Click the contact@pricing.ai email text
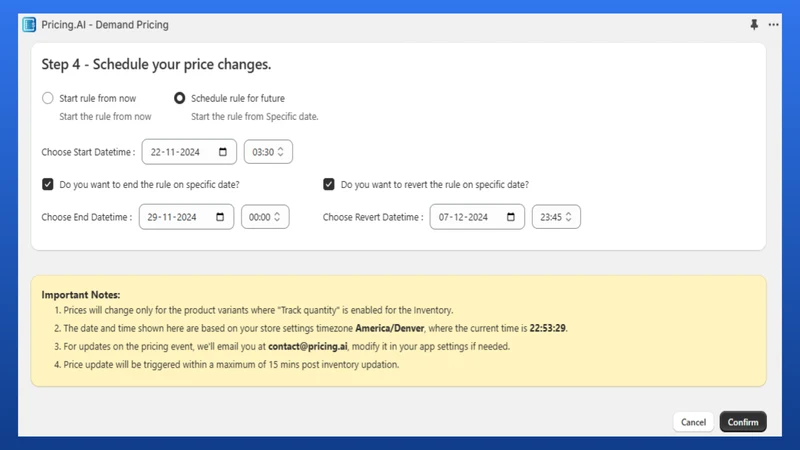This screenshot has width=800, height=450. [x=308, y=346]
